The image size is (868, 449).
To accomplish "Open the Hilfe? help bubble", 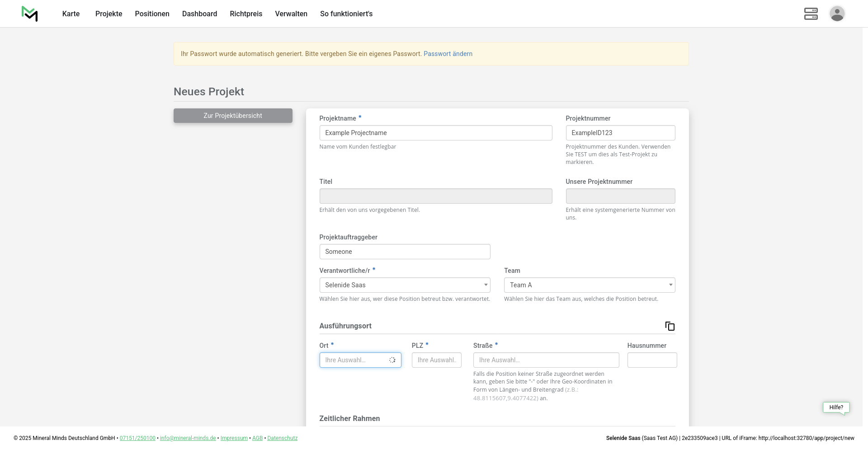I will point(836,407).
